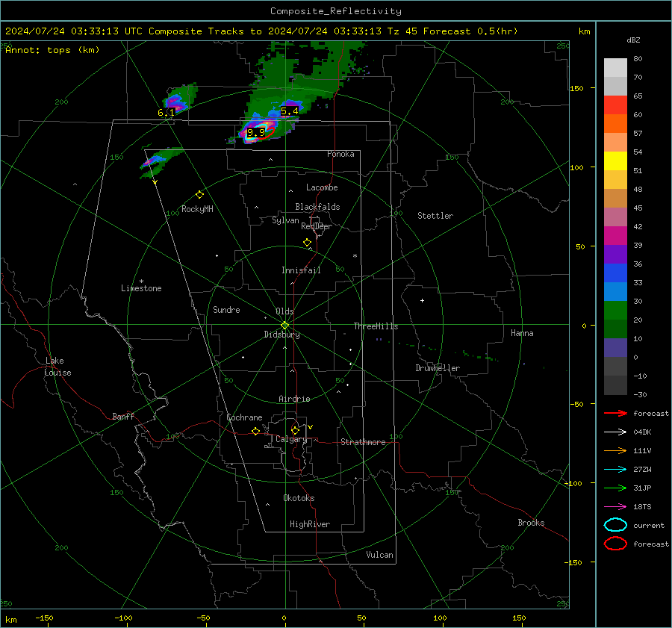Click the red forecast arrow in legend
The width and height of the screenshot is (672, 628).
coord(615,413)
